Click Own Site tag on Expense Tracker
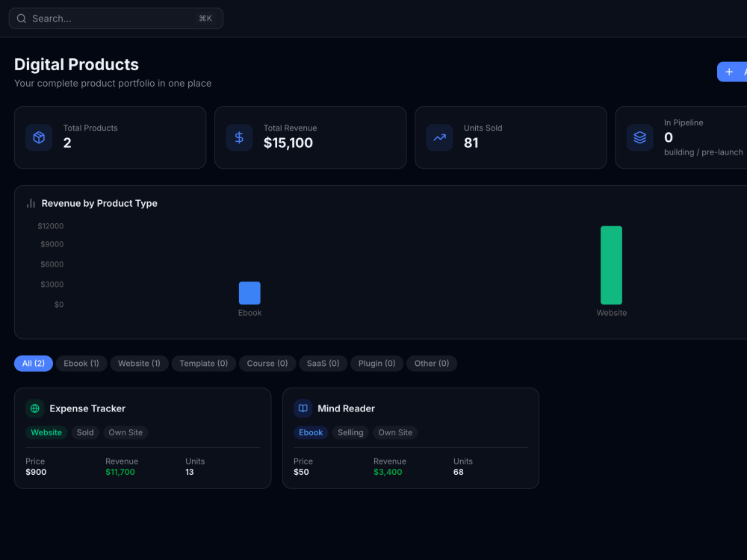Screen dimensions: 747x560 coord(125,432)
